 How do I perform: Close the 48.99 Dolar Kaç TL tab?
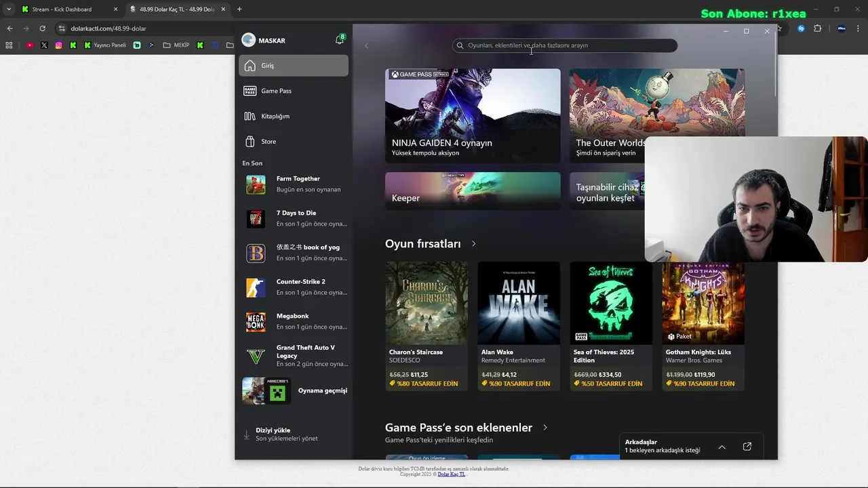coord(223,9)
